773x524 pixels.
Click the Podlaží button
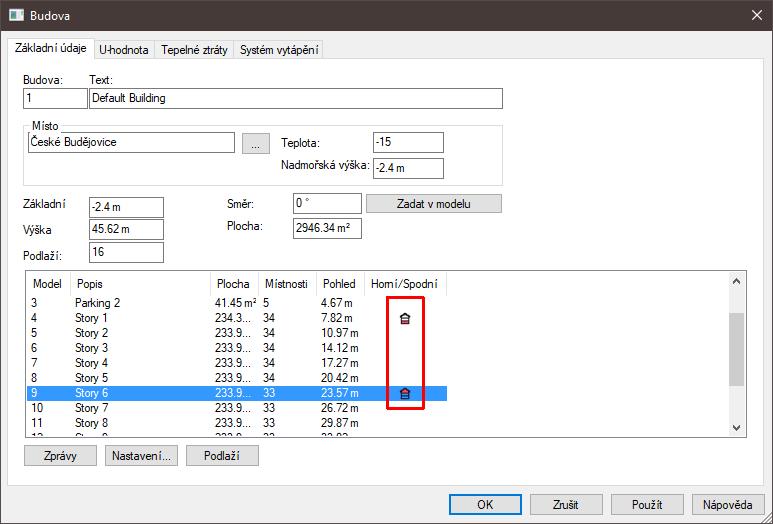[222, 456]
